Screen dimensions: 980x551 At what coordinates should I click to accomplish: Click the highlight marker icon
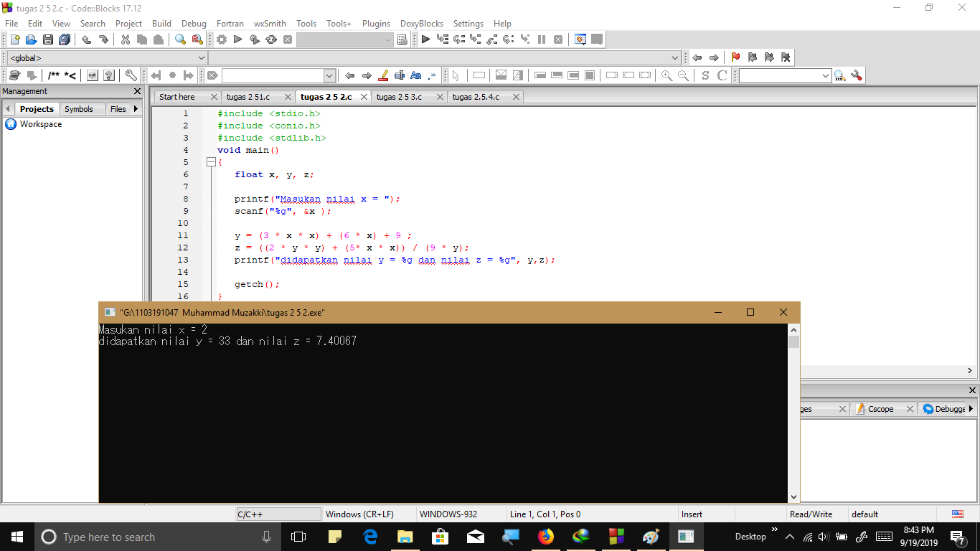pos(383,75)
